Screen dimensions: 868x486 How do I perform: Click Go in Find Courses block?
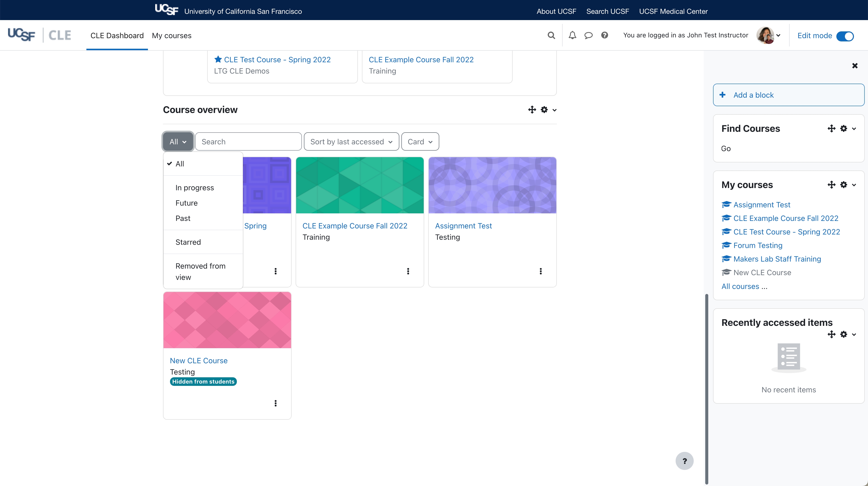tap(726, 149)
